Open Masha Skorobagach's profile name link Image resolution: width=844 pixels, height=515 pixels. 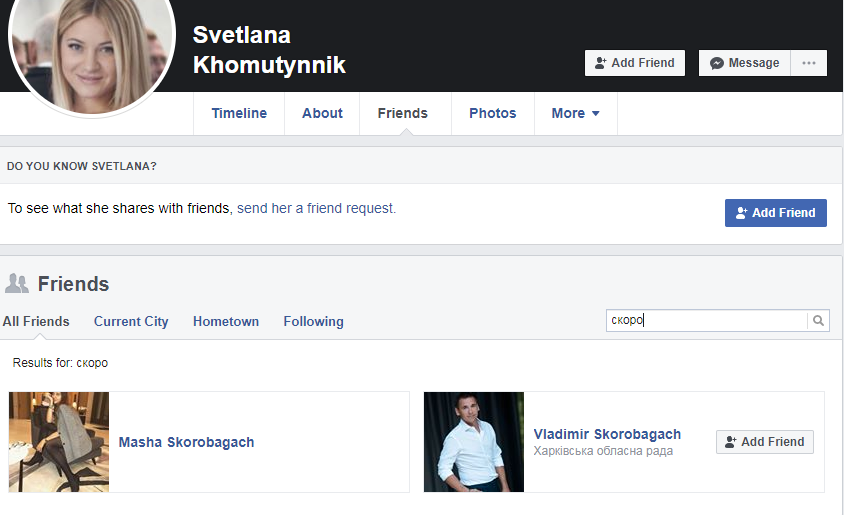tap(186, 442)
